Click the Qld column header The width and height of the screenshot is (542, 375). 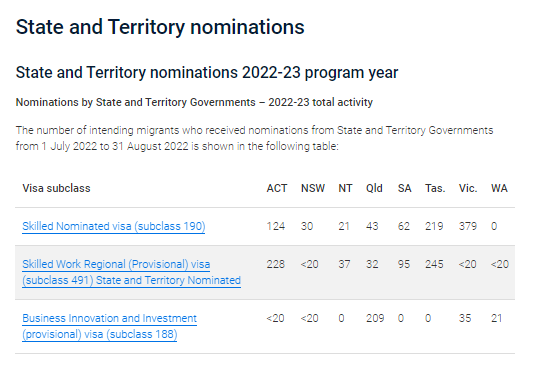click(x=374, y=188)
